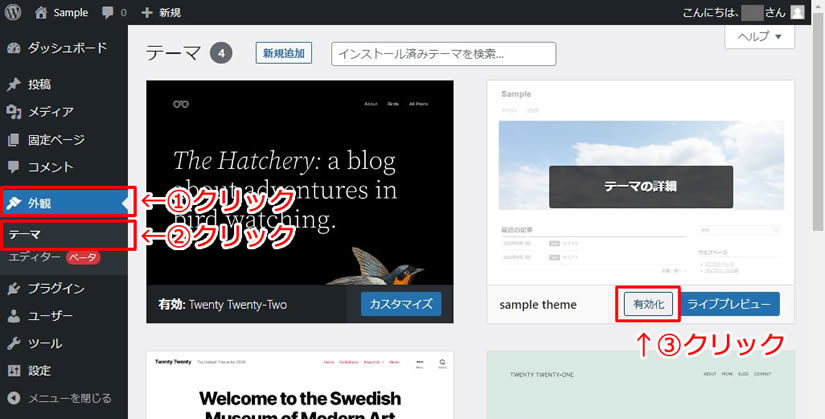Click the 投稿 pin icon
This screenshot has height=419, width=825.
(x=14, y=84)
